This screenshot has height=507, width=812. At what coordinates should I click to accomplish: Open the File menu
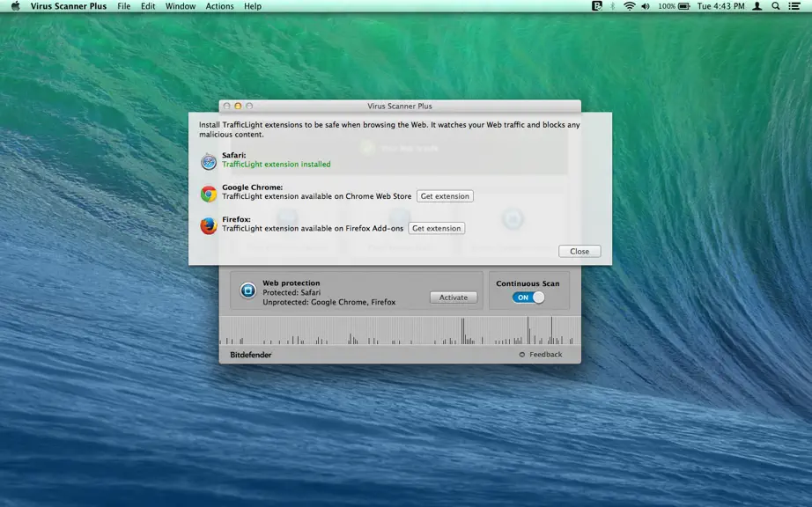[124, 6]
